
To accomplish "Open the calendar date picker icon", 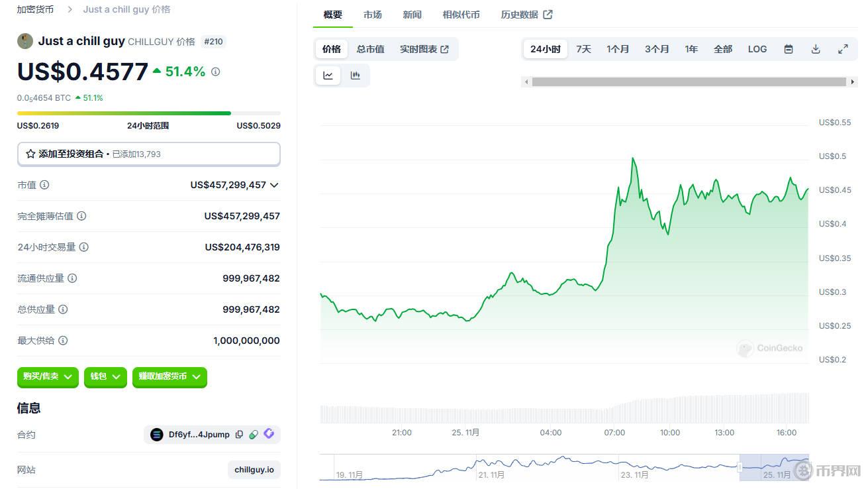I will coord(788,49).
